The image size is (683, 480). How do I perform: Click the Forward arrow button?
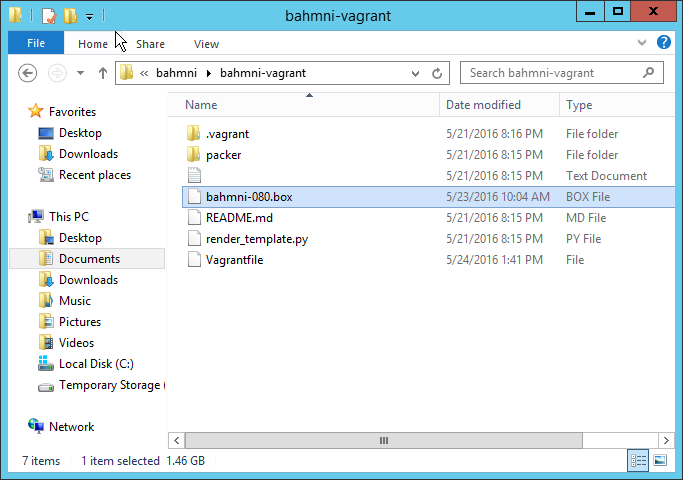point(57,73)
